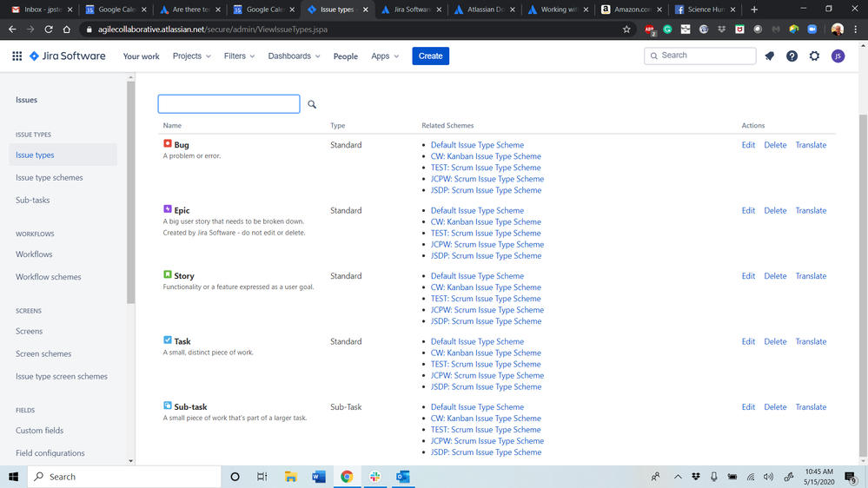The height and width of the screenshot is (488, 868).
Task: Delete the Epic issue type
Action: click(x=775, y=210)
